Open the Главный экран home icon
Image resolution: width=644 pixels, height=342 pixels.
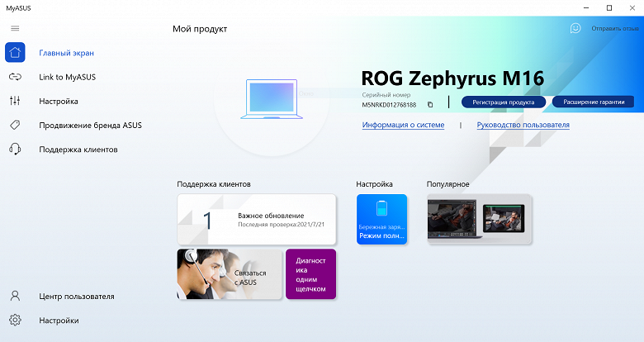pyautogui.click(x=15, y=53)
